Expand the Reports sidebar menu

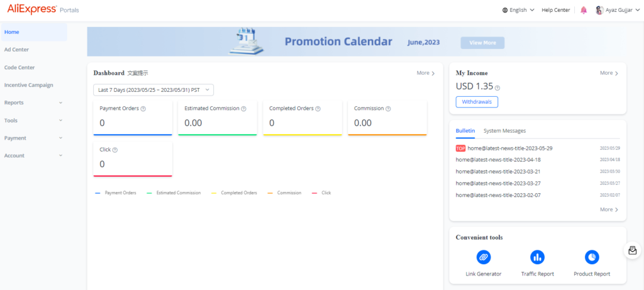[x=34, y=103]
